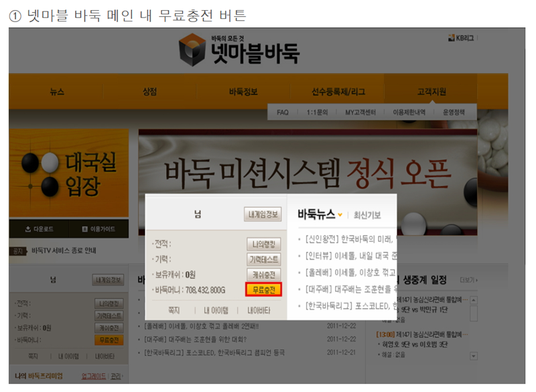Open the 선수등록제/리그 menu
This screenshot has width=536, height=392.
click(338, 92)
